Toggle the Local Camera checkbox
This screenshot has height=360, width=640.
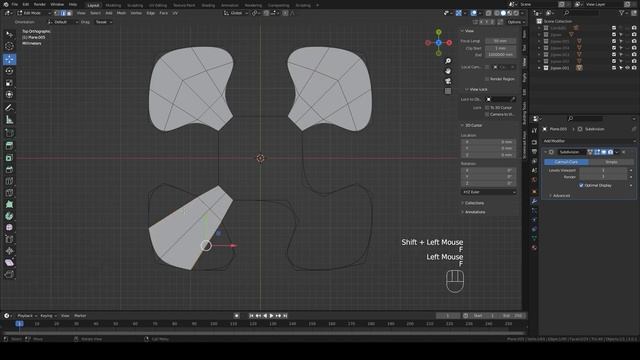pyautogui.click(x=487, y=67)
